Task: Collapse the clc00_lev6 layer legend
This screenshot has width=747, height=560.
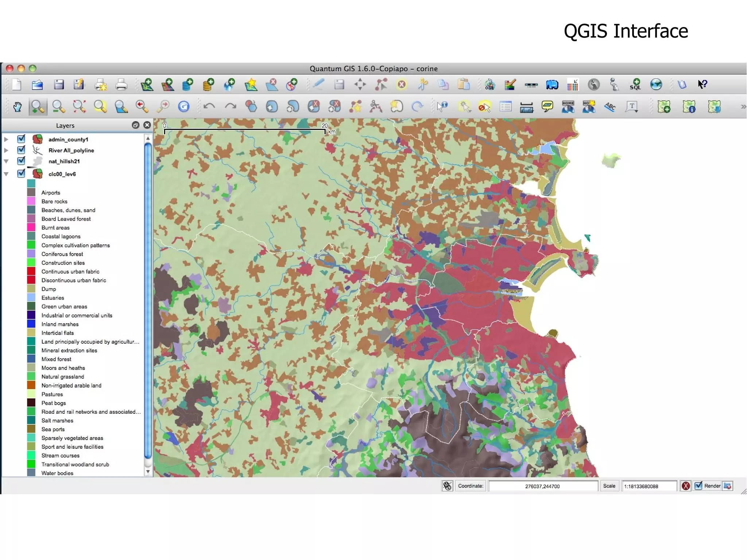Action: (6, 174)
